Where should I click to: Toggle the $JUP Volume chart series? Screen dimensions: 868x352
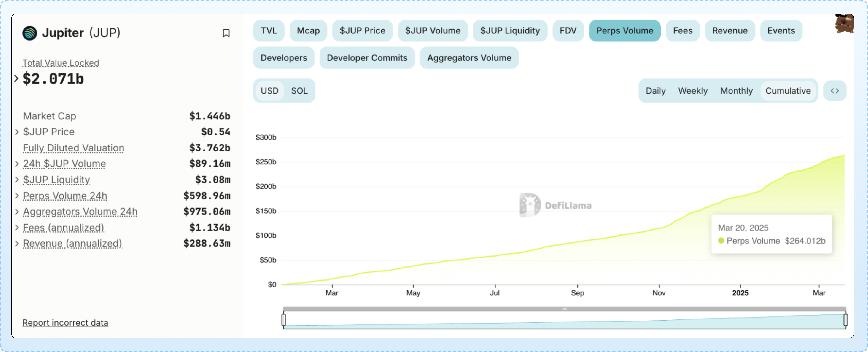[x=433, y=31]
